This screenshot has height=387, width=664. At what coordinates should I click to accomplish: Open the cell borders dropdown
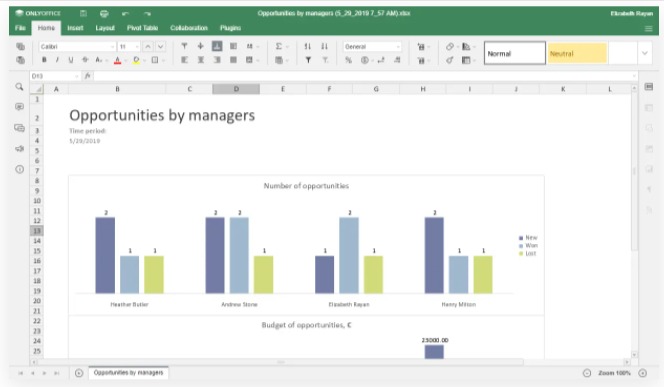click(157, 60)
